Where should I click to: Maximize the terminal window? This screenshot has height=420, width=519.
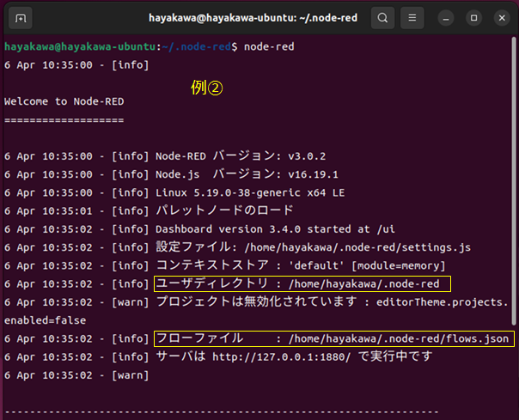473,17
